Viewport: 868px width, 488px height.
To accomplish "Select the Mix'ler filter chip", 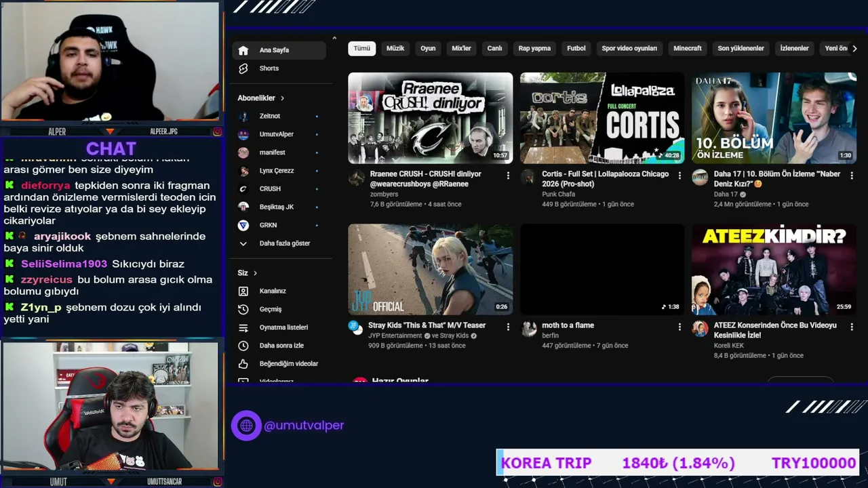I will (461, 49).
